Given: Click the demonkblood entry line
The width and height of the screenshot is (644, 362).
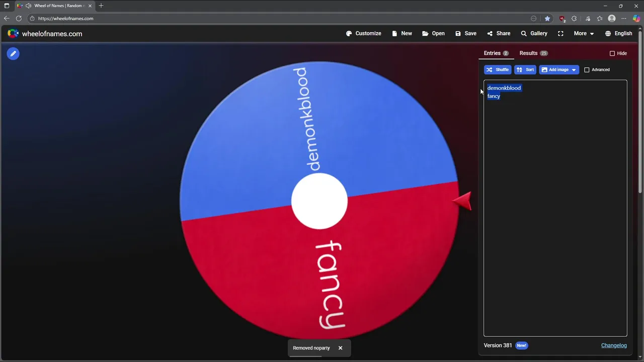Looking at the screenshot, I should click(x=504, y=88).
